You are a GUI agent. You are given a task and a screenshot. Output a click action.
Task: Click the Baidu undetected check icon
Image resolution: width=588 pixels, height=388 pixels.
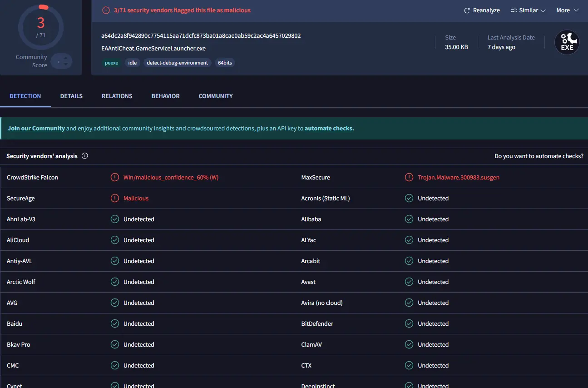[115, 323]
